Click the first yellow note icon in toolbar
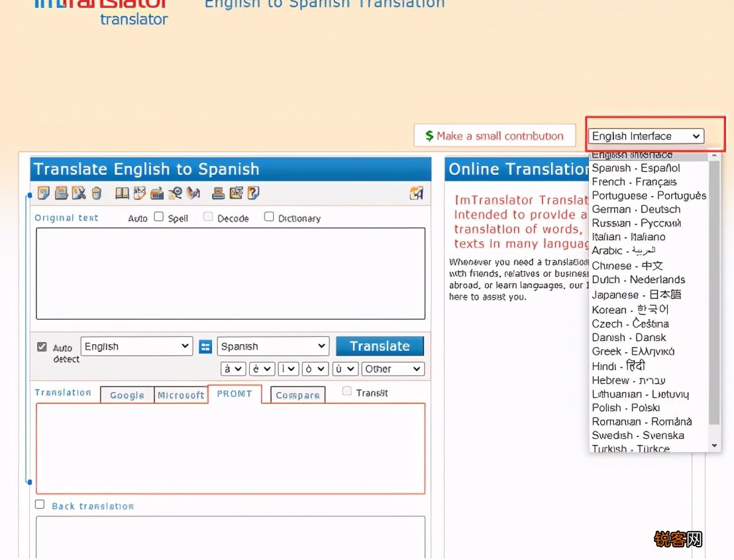The image size is (734, 560). point(44,193)
